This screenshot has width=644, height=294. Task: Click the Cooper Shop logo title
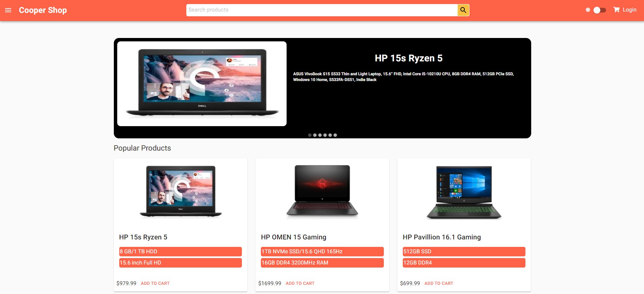tap(43, 10)
